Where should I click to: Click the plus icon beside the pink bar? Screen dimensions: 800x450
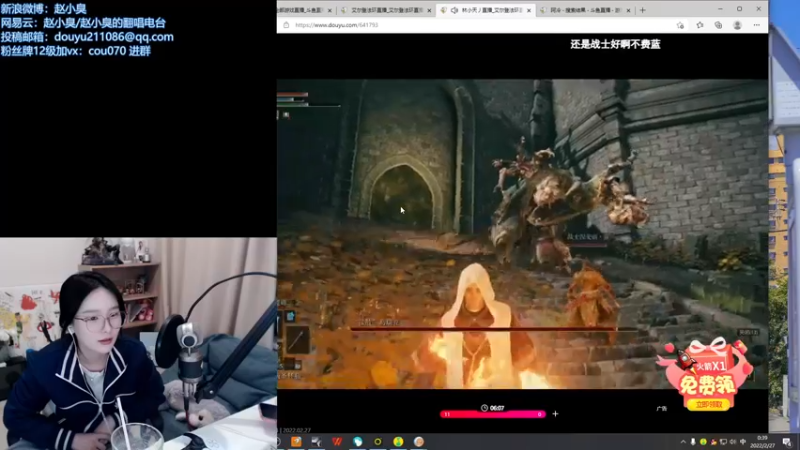[556, 414]
